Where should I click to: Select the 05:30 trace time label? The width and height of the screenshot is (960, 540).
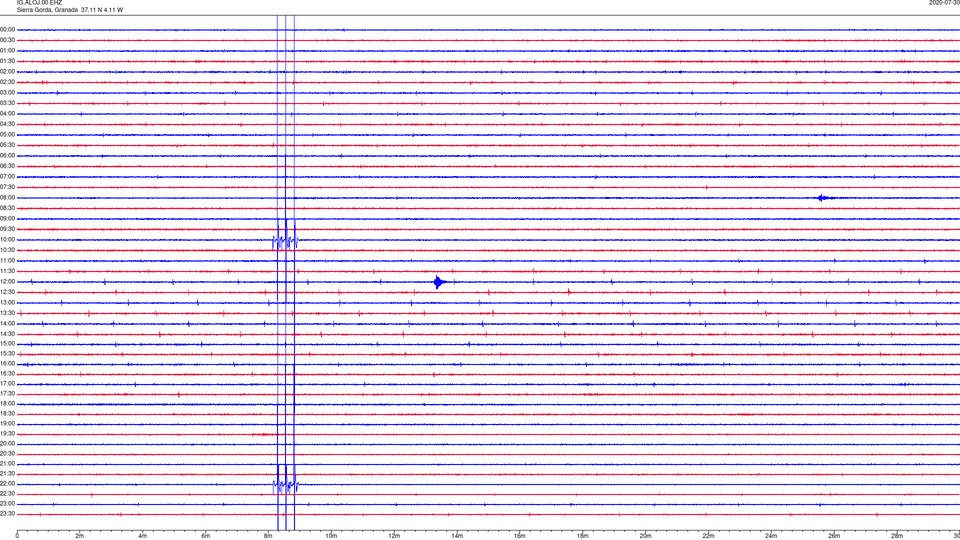click(7, 145)
